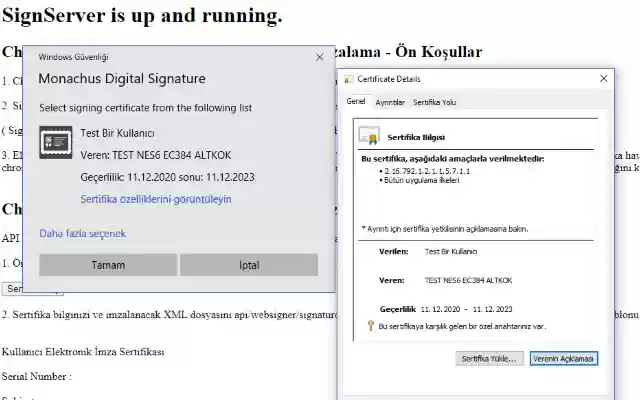Click the Verilen value in Certificate Details
Image resolution: width=640 pixels, height=400 pixels.
pos(451,251)
